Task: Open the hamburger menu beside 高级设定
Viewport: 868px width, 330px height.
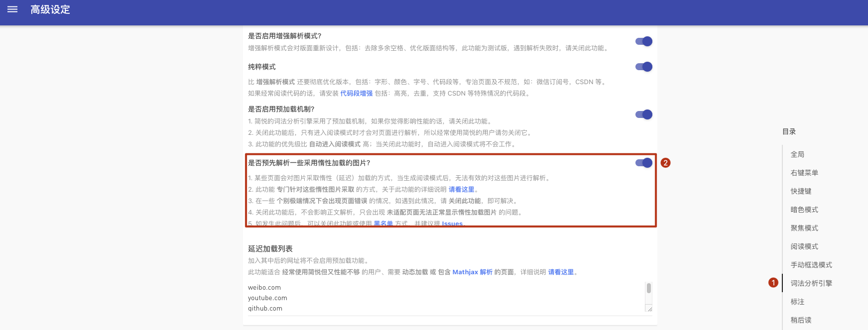Action: click(x=12, y=9)
